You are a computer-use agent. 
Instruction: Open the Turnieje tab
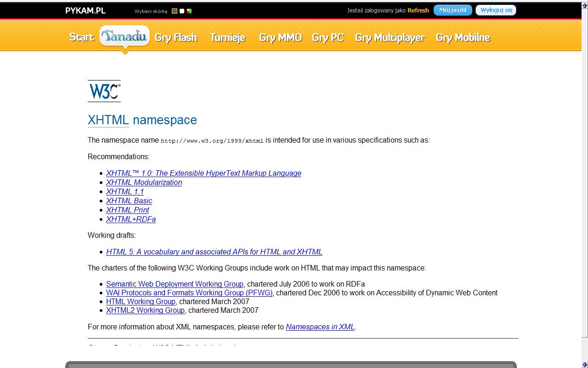coord(227,38)
